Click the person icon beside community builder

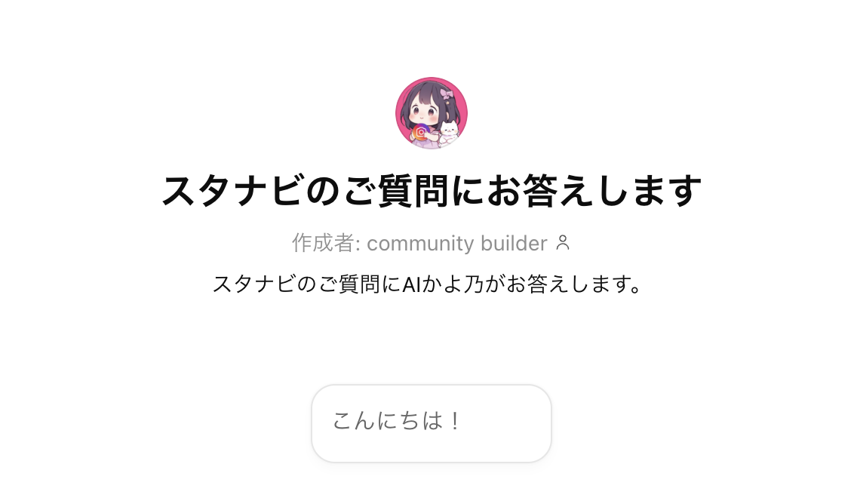563,243
